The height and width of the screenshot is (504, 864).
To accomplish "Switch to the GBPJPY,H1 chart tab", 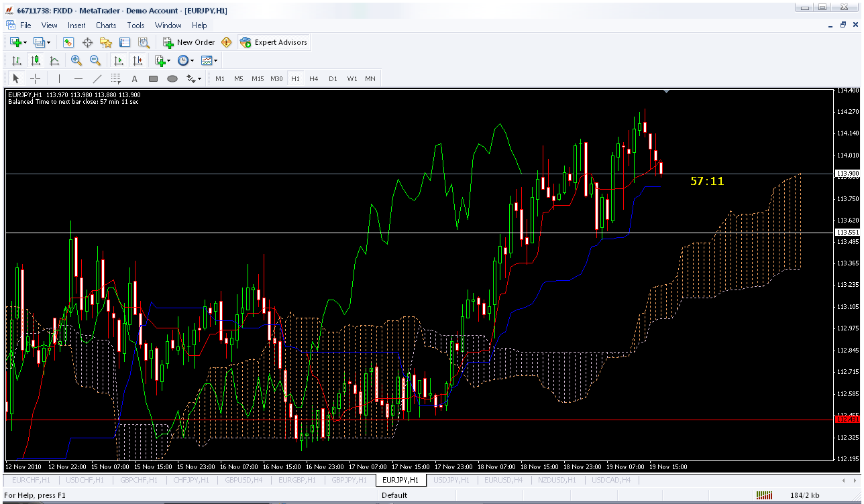I will point(349,480).
